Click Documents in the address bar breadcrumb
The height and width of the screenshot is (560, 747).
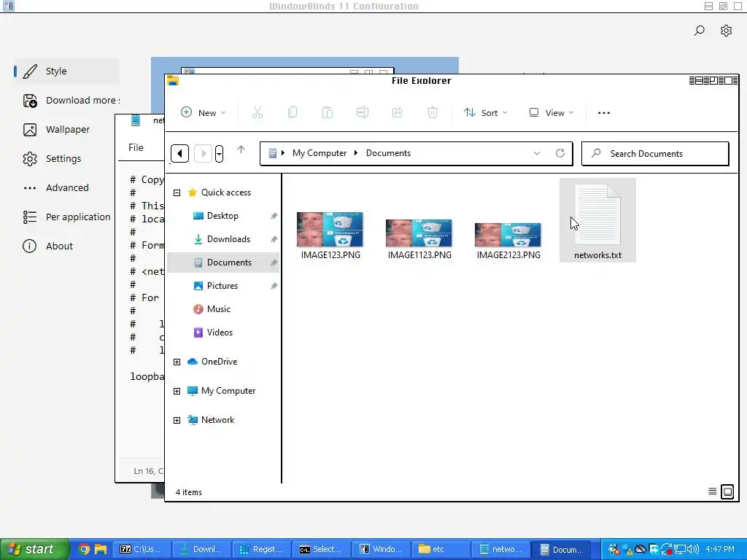388,153
